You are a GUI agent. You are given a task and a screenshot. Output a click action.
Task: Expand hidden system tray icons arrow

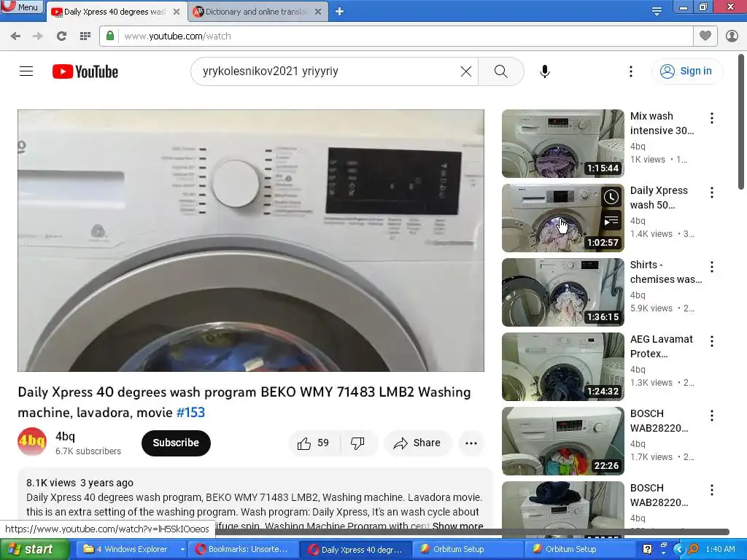coord(679,550)
